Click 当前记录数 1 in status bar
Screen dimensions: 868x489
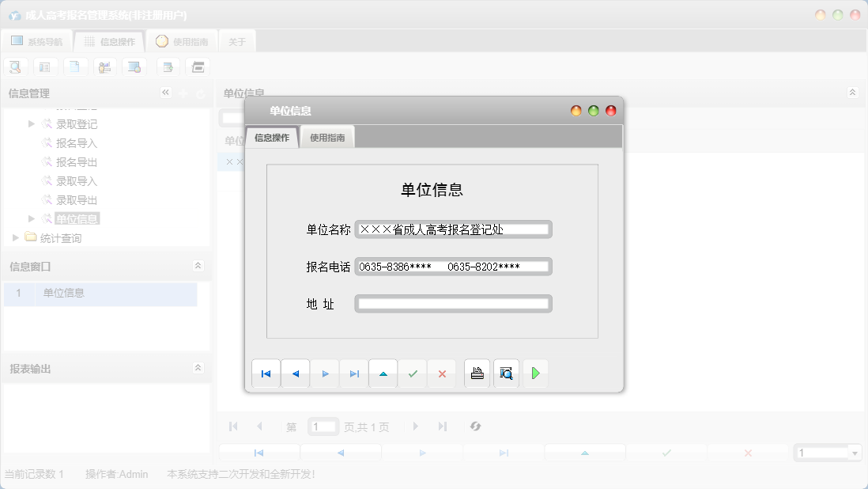(34, 474)
